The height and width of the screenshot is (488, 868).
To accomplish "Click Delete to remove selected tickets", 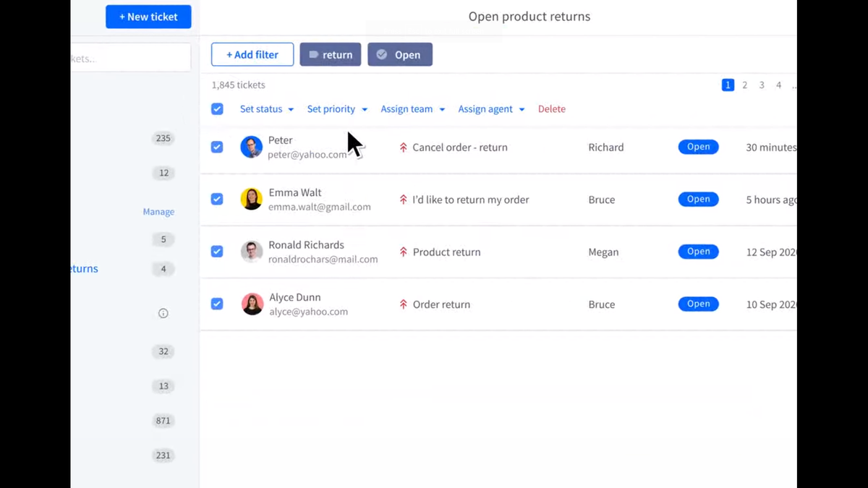I will (x=552, y=108).
